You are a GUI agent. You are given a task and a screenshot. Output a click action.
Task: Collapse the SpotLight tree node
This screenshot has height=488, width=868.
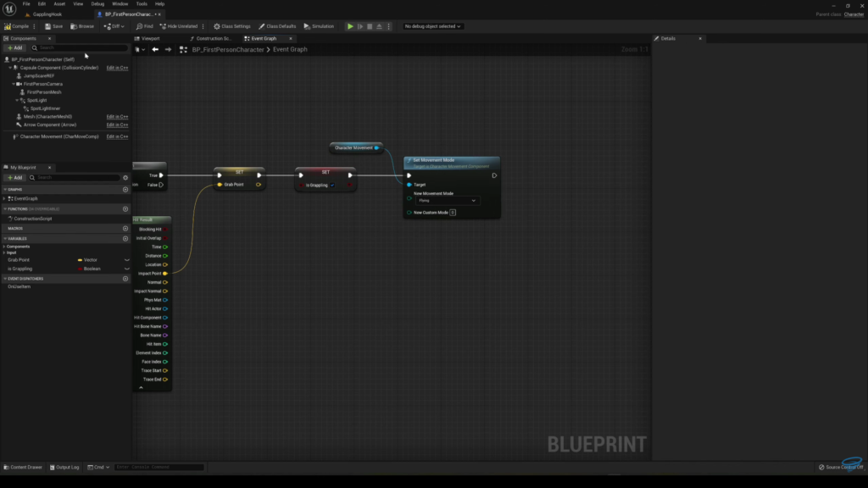(17, 100)
